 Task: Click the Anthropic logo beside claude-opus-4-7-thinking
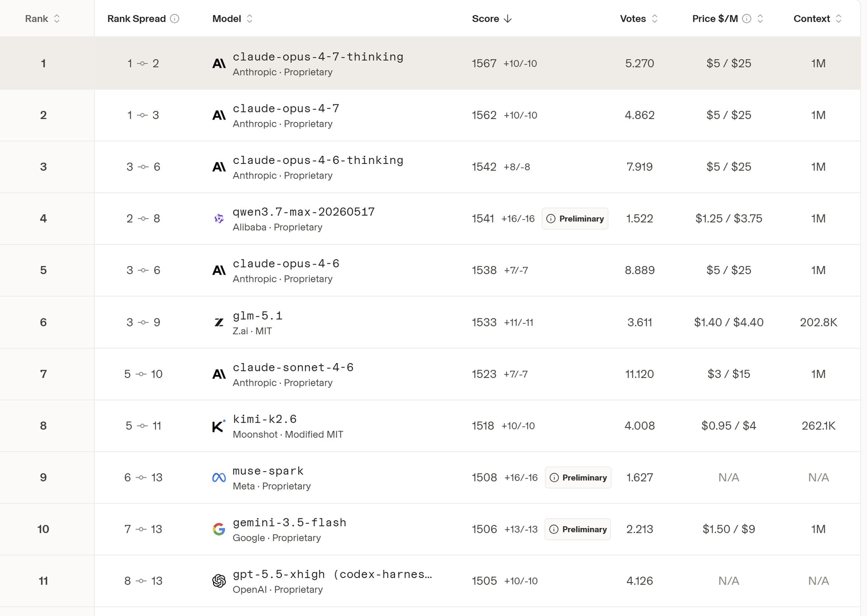(219, 64)
